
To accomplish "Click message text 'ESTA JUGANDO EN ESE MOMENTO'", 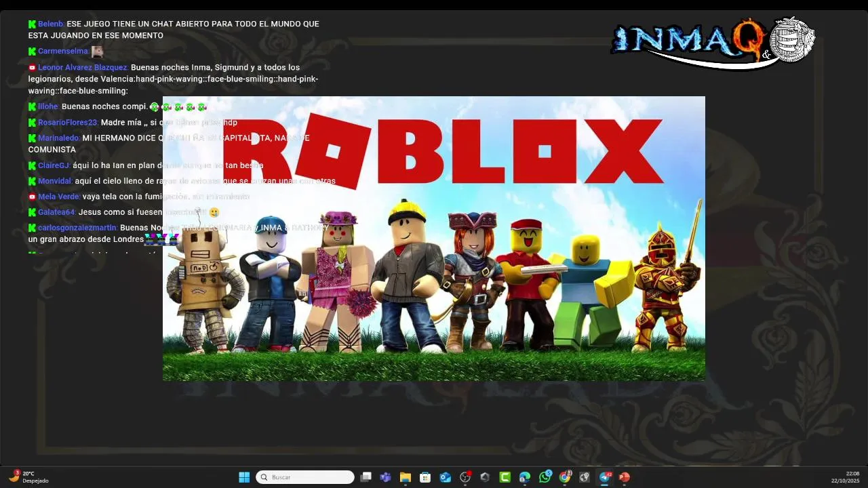I will [x=96, y=35].
